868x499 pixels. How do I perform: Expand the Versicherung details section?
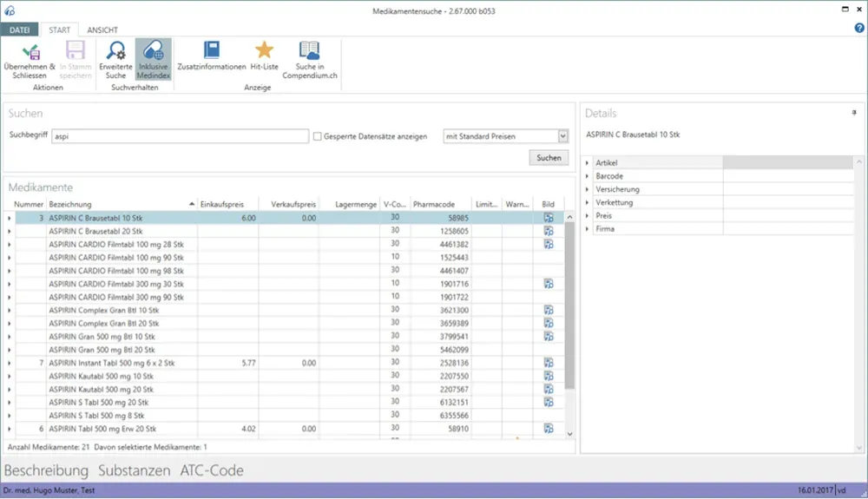pos(587,189)
